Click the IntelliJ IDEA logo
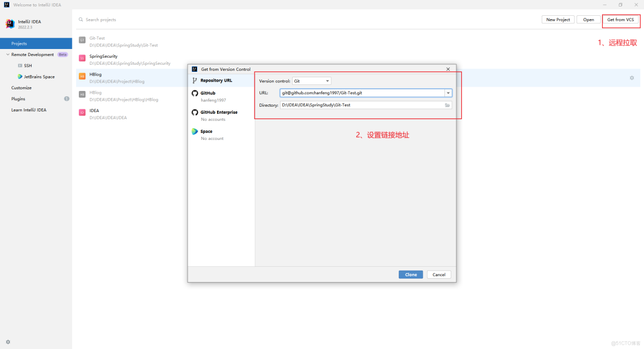This screenshot has width=644, height=349. click(x=10, y=23)
